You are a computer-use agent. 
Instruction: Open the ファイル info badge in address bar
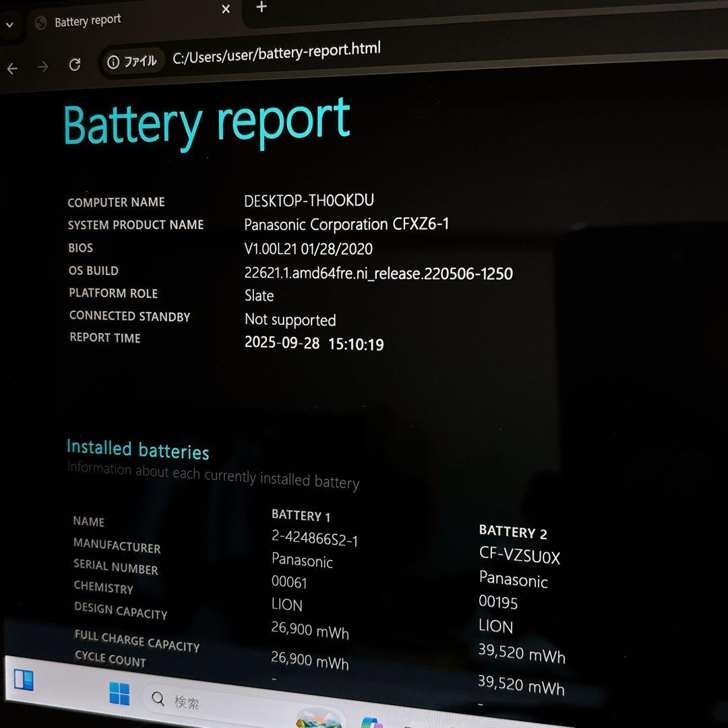pos(132,60)
